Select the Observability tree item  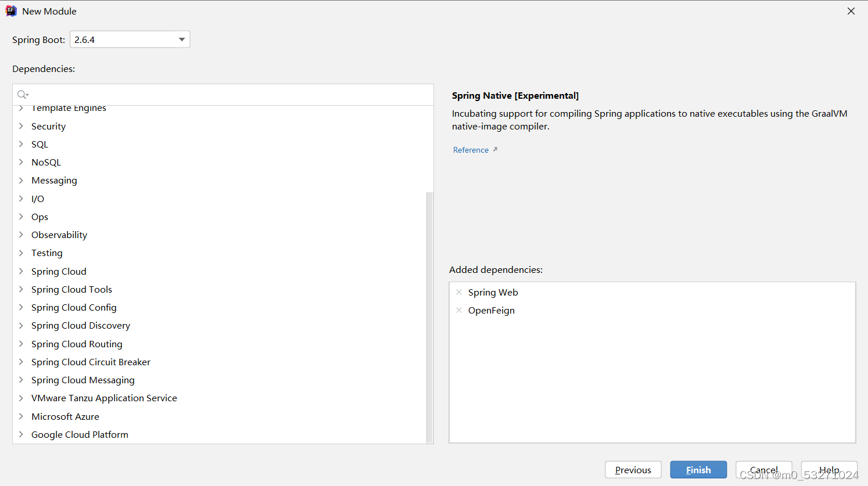59,235
